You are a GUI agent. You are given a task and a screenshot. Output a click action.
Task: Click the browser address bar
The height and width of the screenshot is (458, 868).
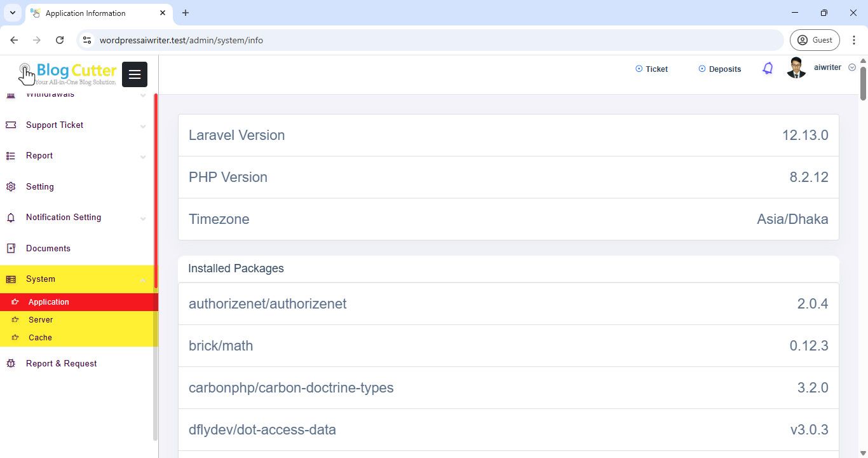(432, 40)
